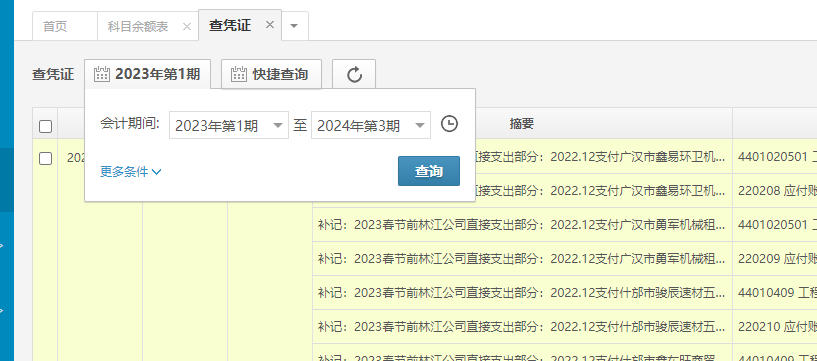This screenshot has width=817, height=361.
Task: Switch to the 科目余额表 tab
Action: (x=138, y=27)
